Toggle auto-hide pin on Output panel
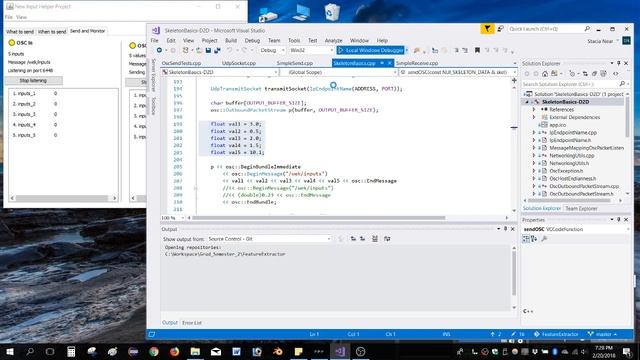The width and height of the screenshot is (640, 360). click(x=505, y=229)
